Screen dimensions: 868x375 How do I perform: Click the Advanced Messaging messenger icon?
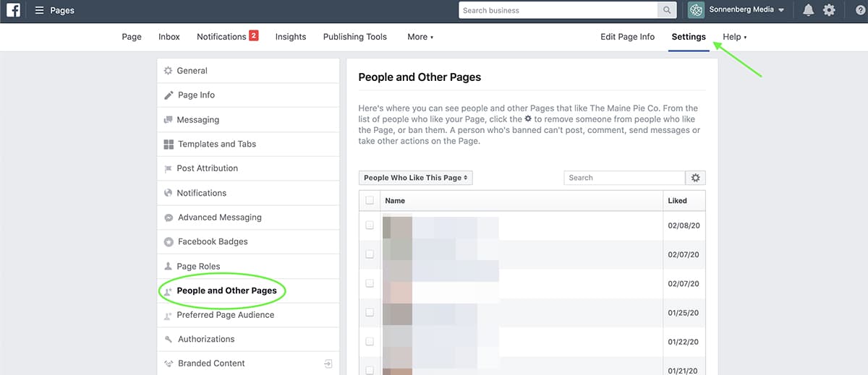point(169,217)
